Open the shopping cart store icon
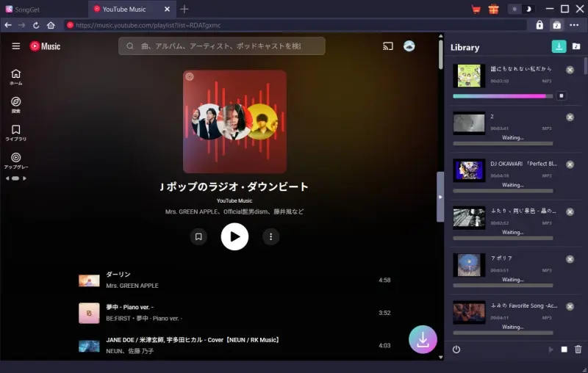This screenshot has height=373, width=588. [476, 10]
